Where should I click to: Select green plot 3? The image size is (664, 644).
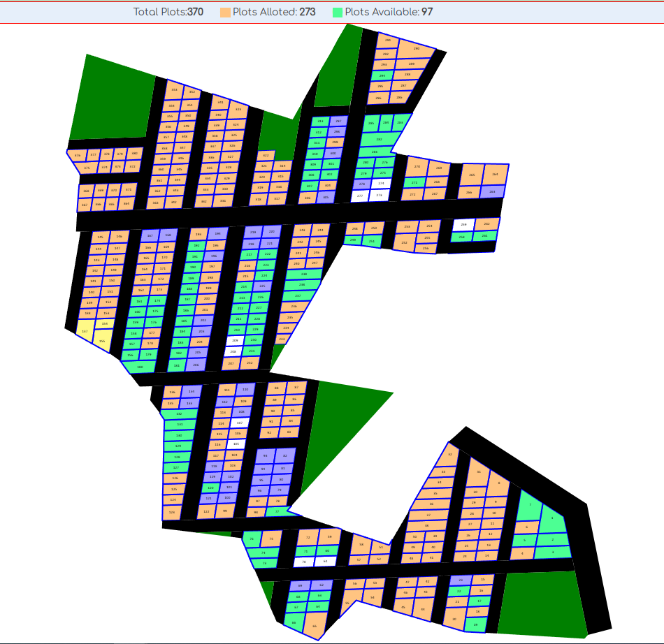[x=553, y=552]
